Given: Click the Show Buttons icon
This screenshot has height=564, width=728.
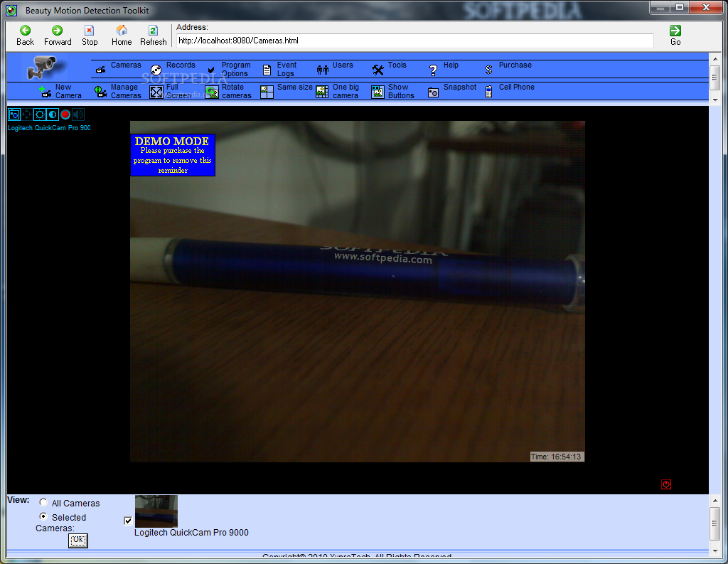Looking at the screenshot, I should tap(378, 92).
